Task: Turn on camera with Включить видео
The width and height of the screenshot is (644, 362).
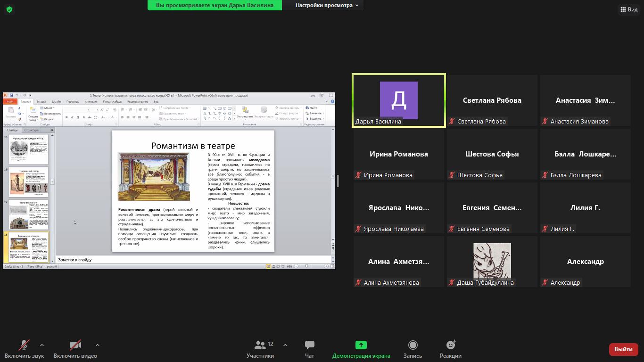Action: click(75, 346)
